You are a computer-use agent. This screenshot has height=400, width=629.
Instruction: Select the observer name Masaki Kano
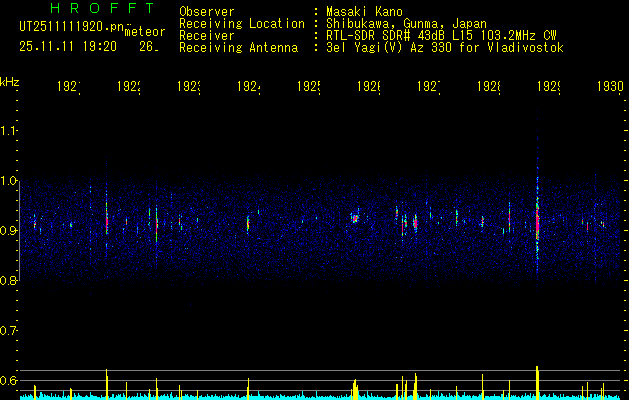(364, 12)
